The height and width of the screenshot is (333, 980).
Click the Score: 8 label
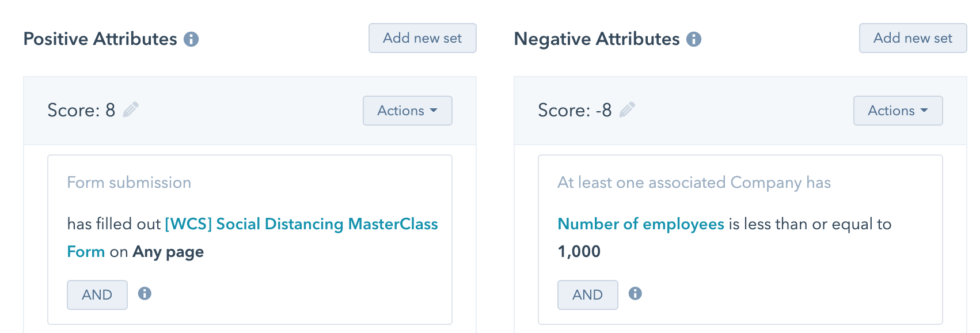[81, 110]
